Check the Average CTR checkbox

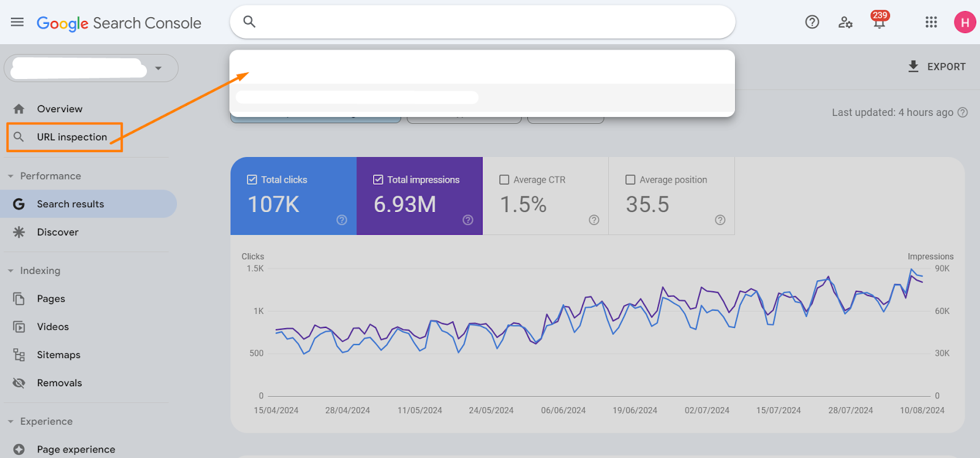(x=504, y=180)
